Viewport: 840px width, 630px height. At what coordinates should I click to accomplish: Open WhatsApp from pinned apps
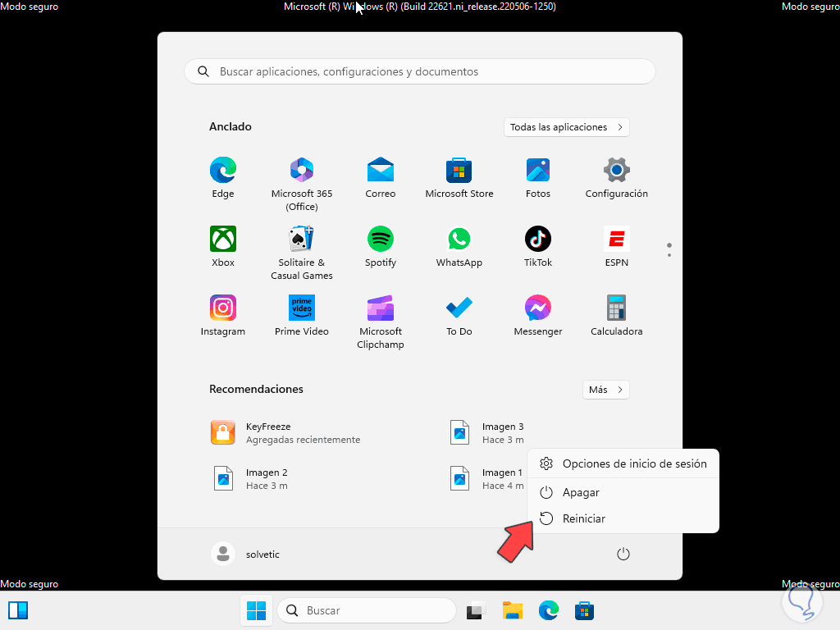pyautogui.click(x=459, y=239)
